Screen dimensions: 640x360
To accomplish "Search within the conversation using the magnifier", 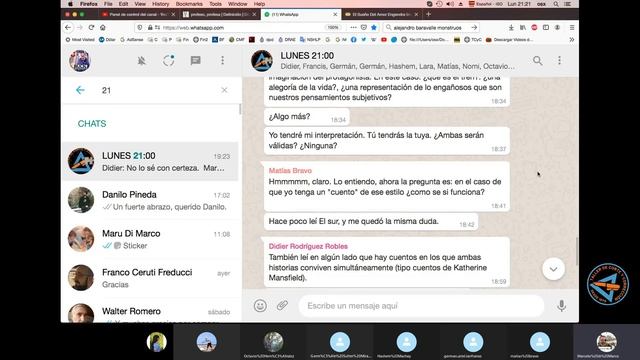I will click(x=538, y=61).
